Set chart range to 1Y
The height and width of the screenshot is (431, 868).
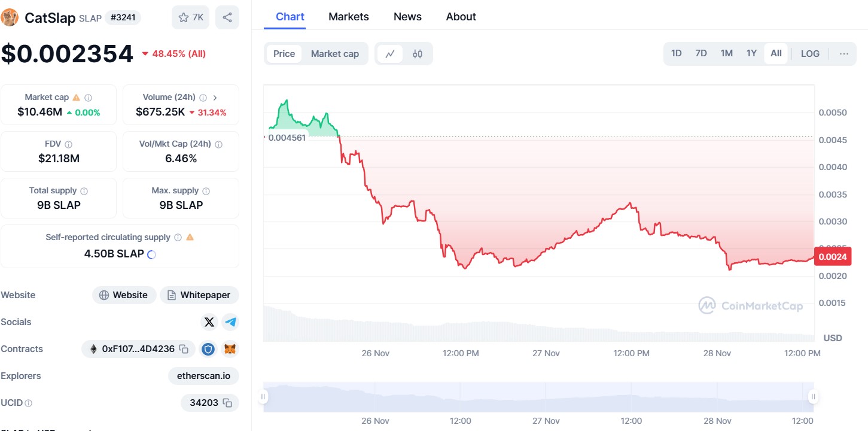(x=751, y=53)
